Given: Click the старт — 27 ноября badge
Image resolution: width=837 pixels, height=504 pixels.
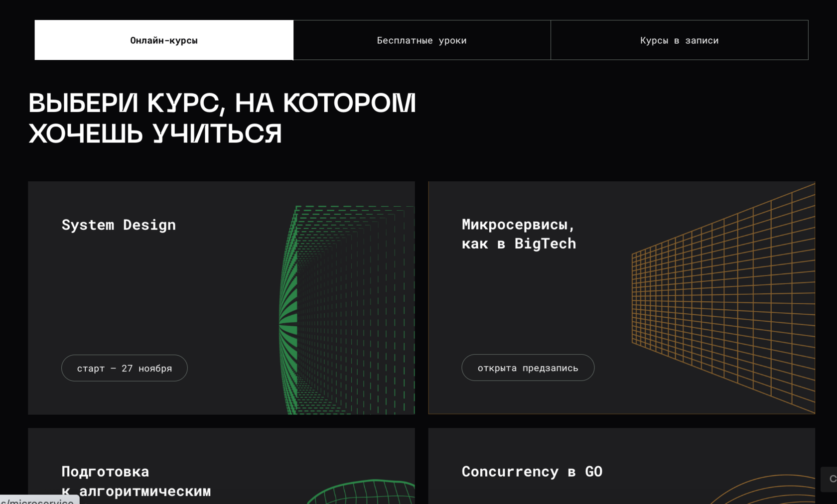Looking at the screenshot, I should point(124,368).
